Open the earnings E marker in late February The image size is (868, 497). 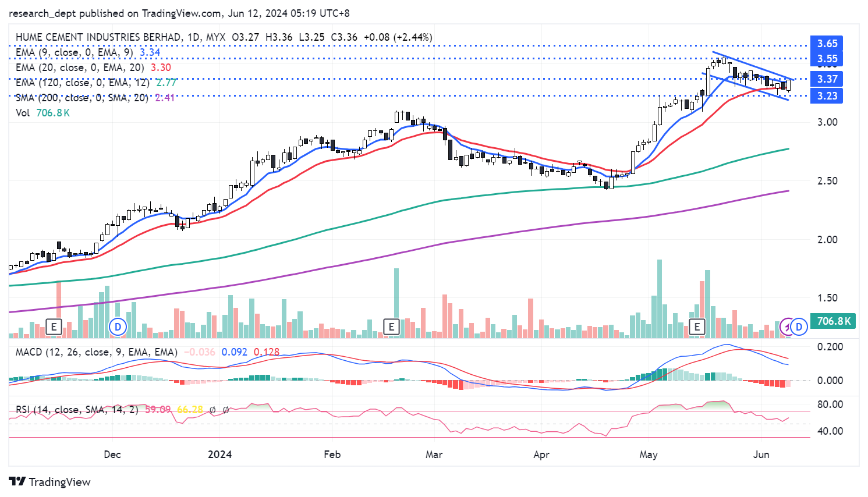point(391,326)
